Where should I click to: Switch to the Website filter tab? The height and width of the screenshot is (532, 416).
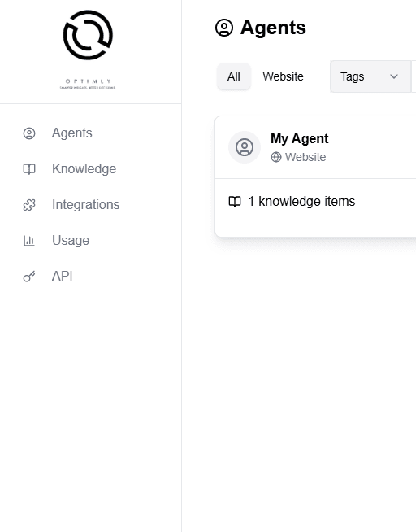(x=284, y=76)
